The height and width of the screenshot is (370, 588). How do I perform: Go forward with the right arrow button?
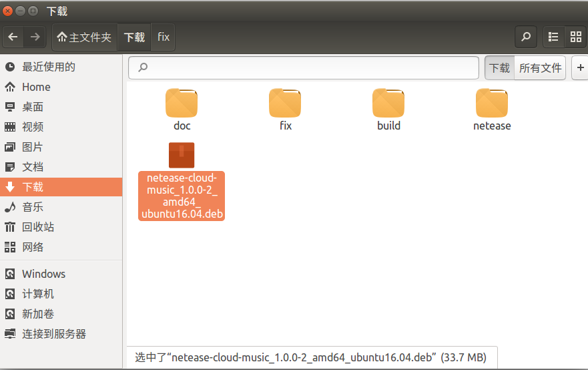pyautogui.click(x=35, y=37)
